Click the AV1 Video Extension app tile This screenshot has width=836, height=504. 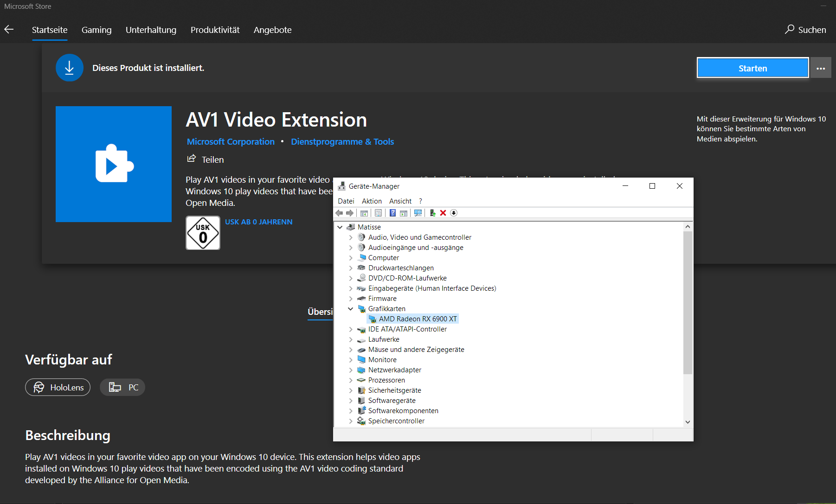coord(114,164)
